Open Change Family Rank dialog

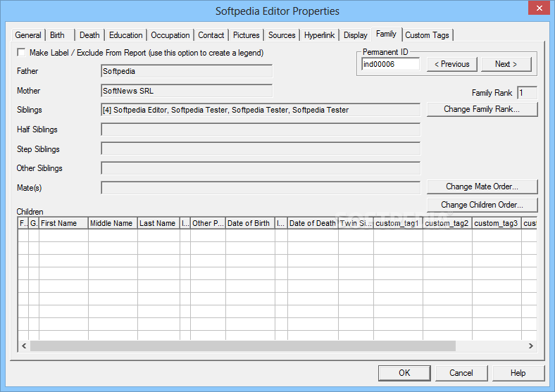tap(482, 109)
